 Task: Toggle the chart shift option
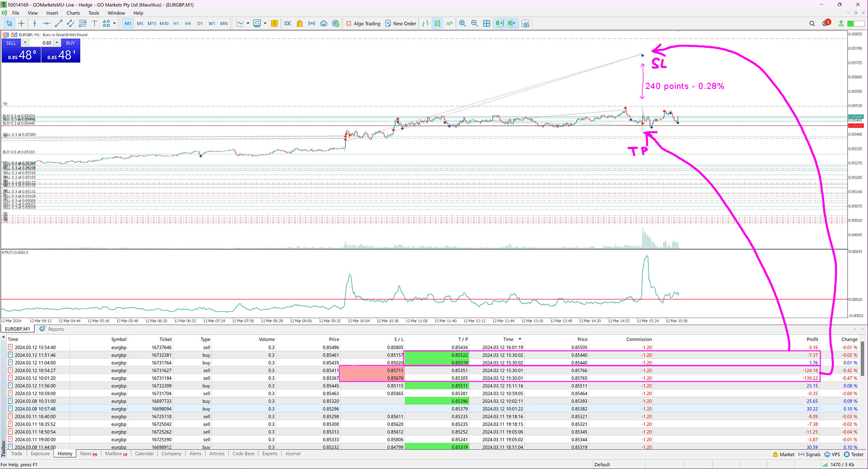click(512, 23)
